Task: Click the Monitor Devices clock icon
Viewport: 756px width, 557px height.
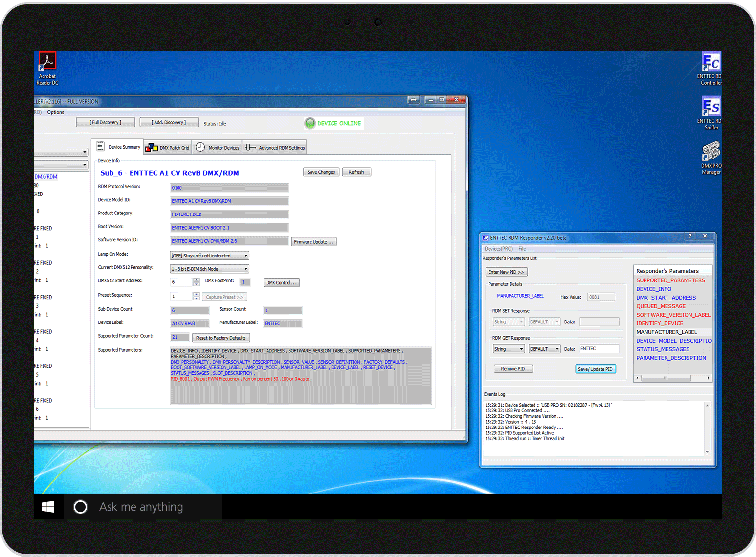Action: click(200, 147)
